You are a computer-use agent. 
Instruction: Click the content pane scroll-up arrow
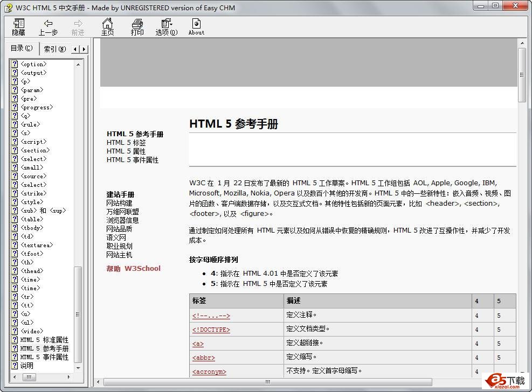coord(521,43)
